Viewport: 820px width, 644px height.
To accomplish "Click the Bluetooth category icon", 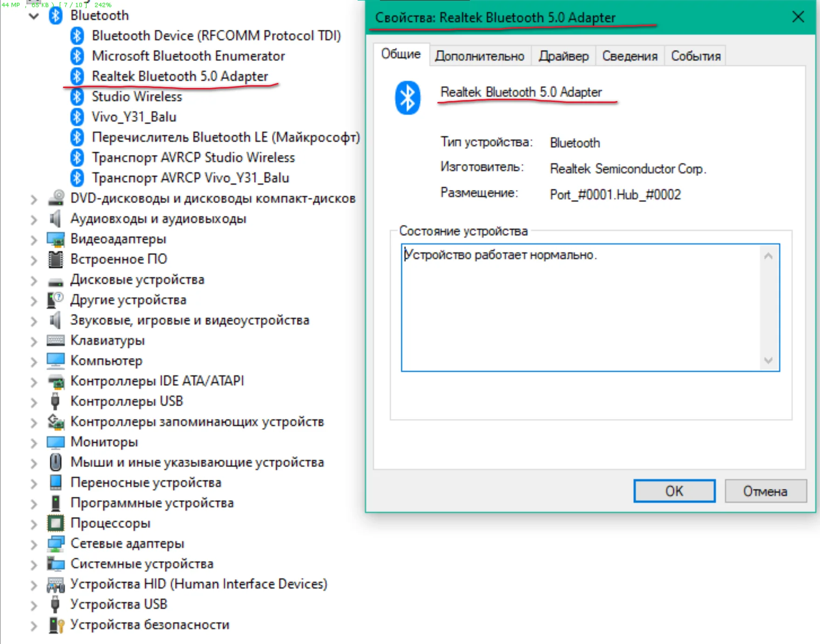I will coord(55,15).
